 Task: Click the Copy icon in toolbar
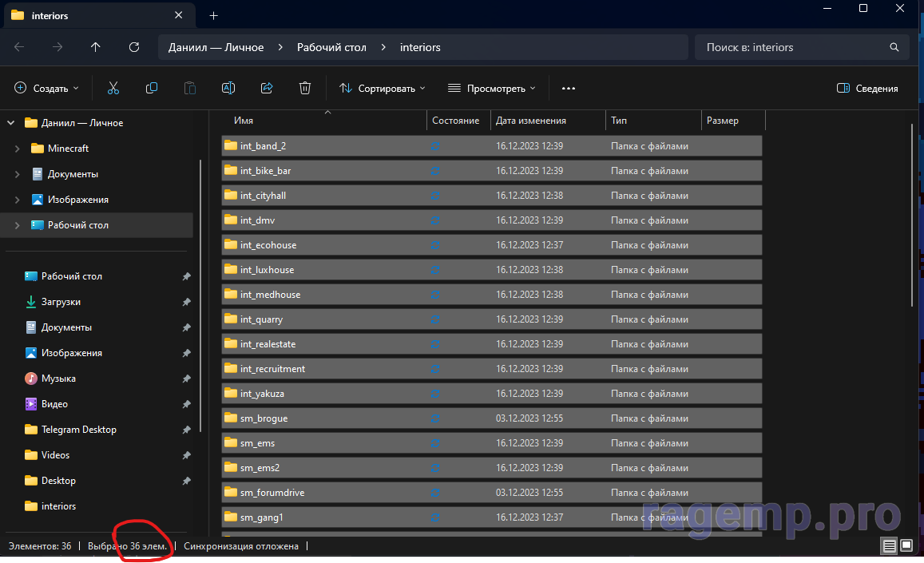click(151, 89)
